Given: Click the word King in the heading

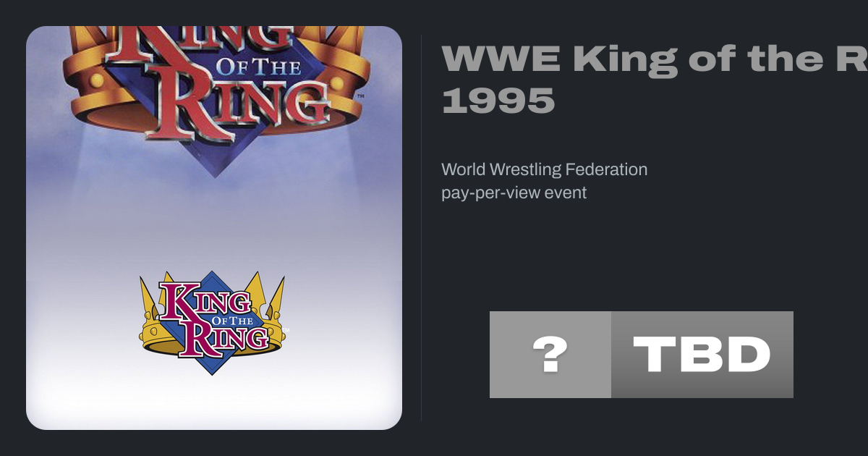Looking at the screenshot, I should point(625,59).
